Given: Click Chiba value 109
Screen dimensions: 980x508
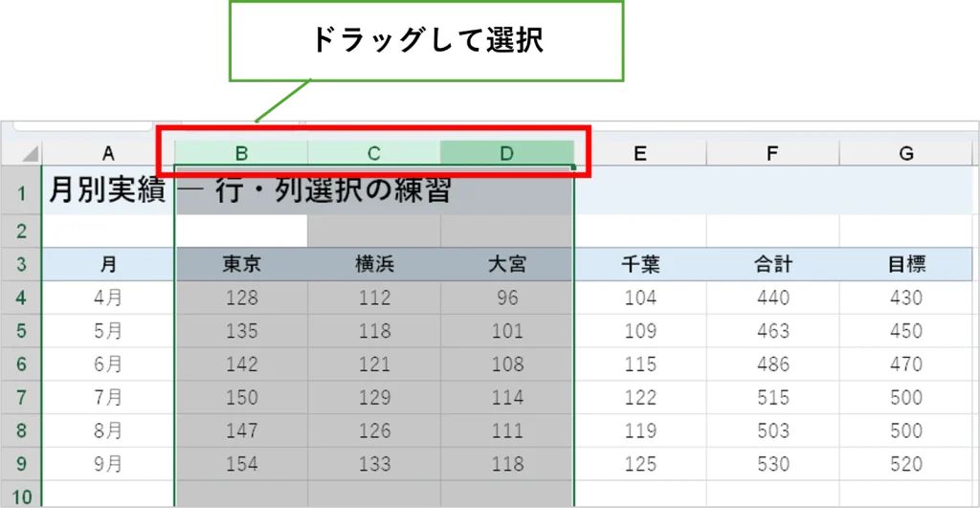Looking at the screenshot, I should tap(640, 331).
